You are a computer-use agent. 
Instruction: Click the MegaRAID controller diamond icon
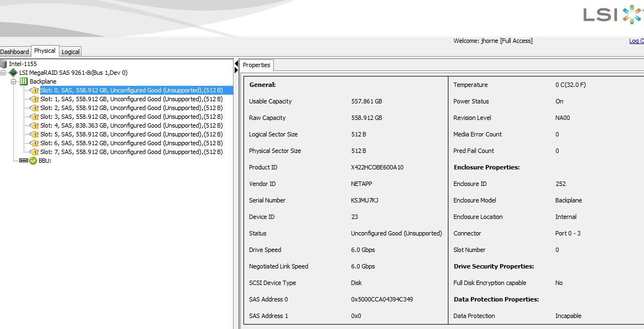[13, 73]
